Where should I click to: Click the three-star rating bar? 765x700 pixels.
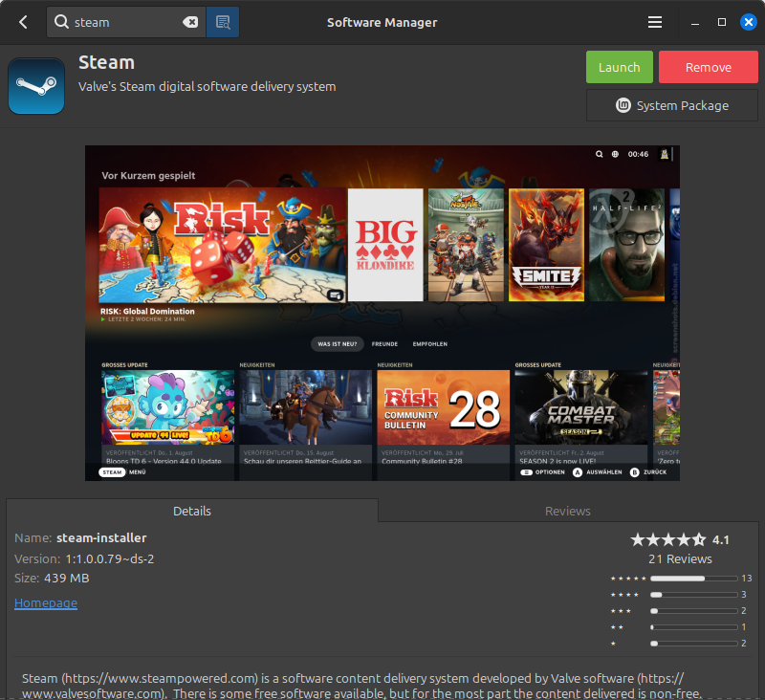point(694,611)
